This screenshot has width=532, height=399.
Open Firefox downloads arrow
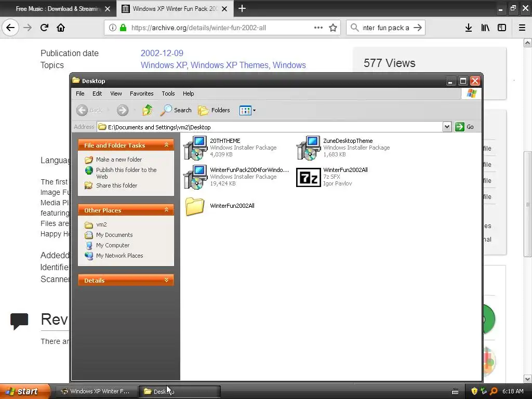click(469, 28)
